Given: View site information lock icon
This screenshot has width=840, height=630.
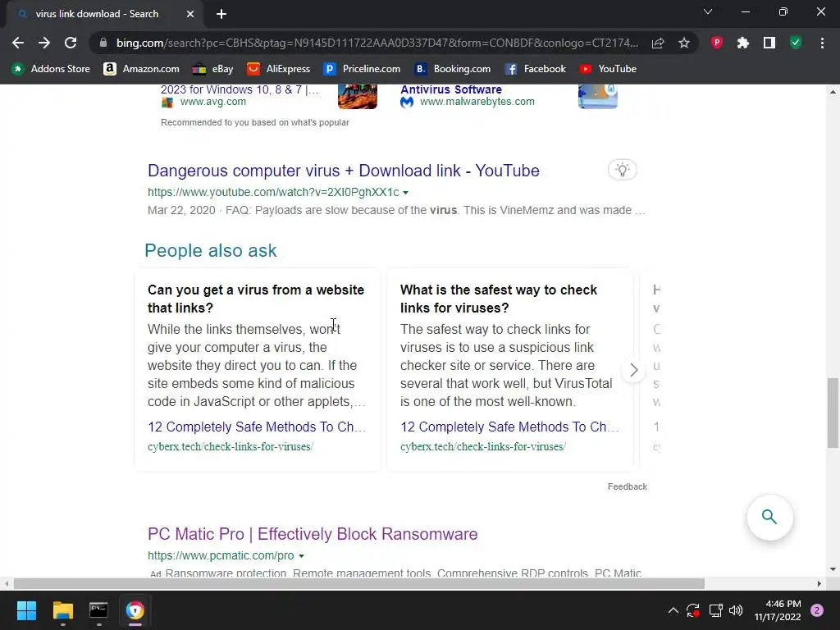Looking at the screenshot, I should point(103,43).
